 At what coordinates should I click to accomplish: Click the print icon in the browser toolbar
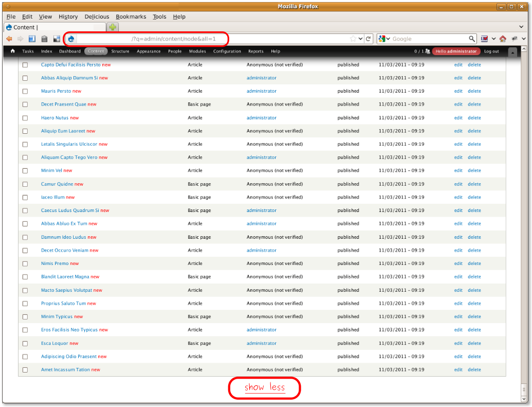pos(44,39)
